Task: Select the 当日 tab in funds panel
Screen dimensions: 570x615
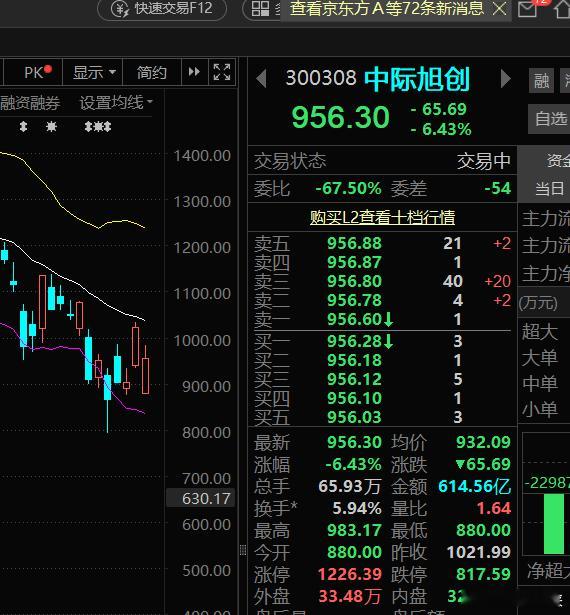Action: pyautogui.click(x=550, y=189)
